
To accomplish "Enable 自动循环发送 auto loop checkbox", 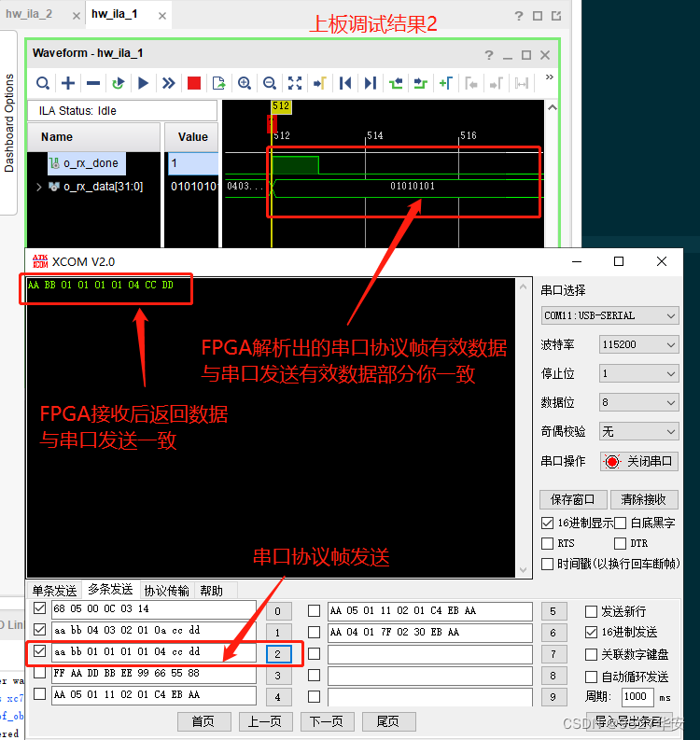I will click(x=591, y=677).
